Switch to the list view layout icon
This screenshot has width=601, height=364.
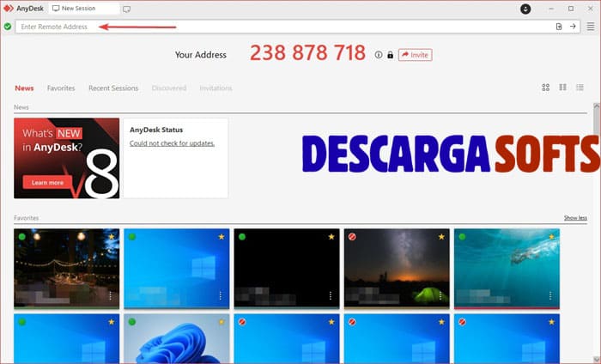(x=580, y=88)
